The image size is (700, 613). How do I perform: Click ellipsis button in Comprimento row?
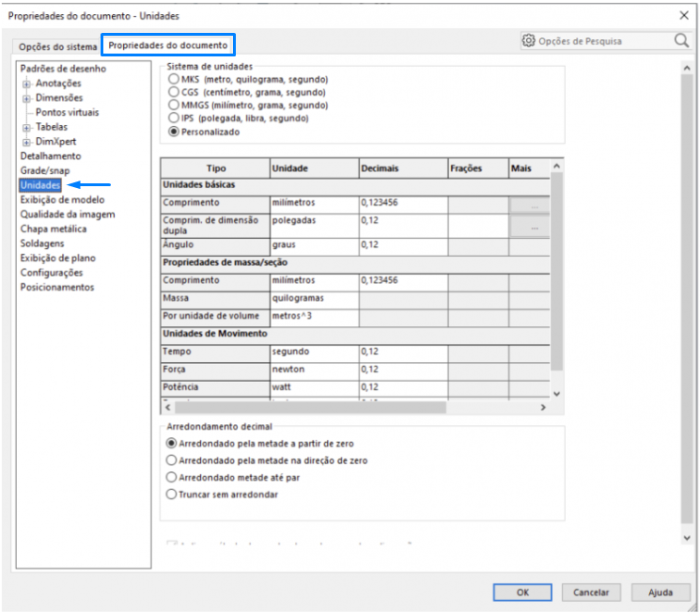534,203
